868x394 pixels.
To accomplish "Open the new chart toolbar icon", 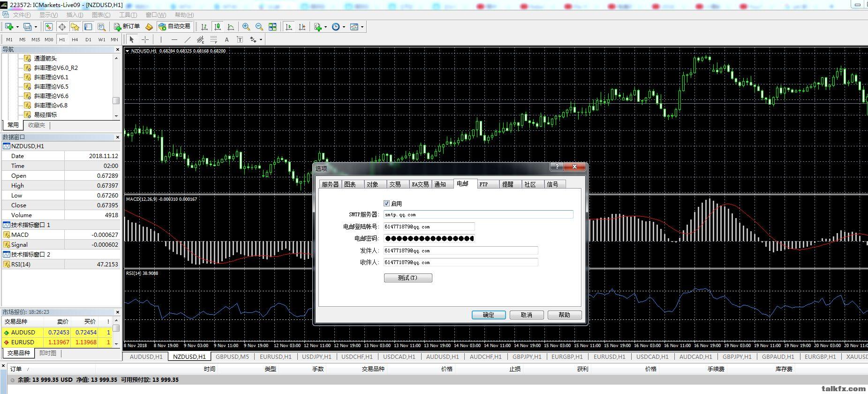I will tap(9, 27).
